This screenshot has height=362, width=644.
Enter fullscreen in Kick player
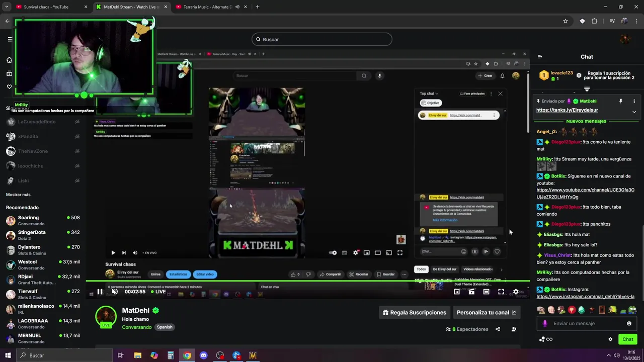(501, 292)
